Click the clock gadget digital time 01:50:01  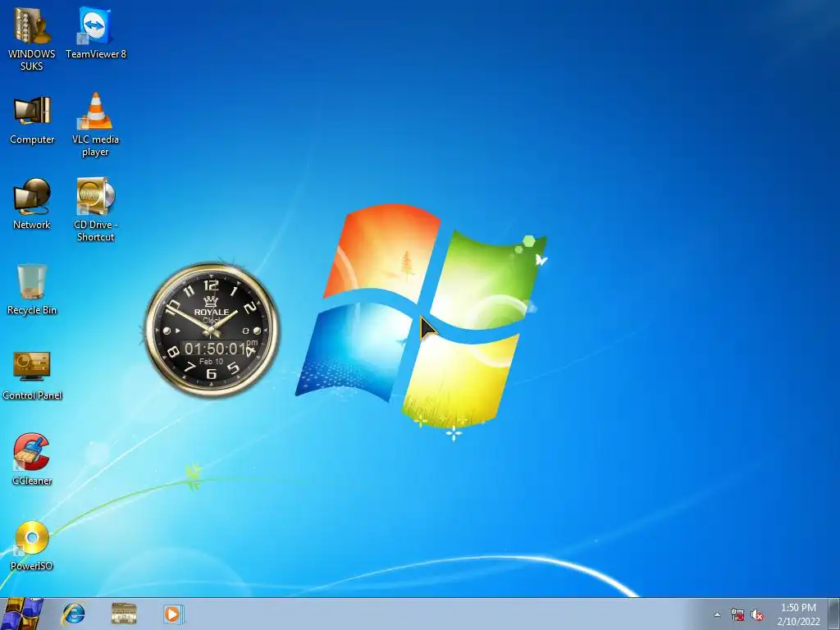[x=214, y=349]
